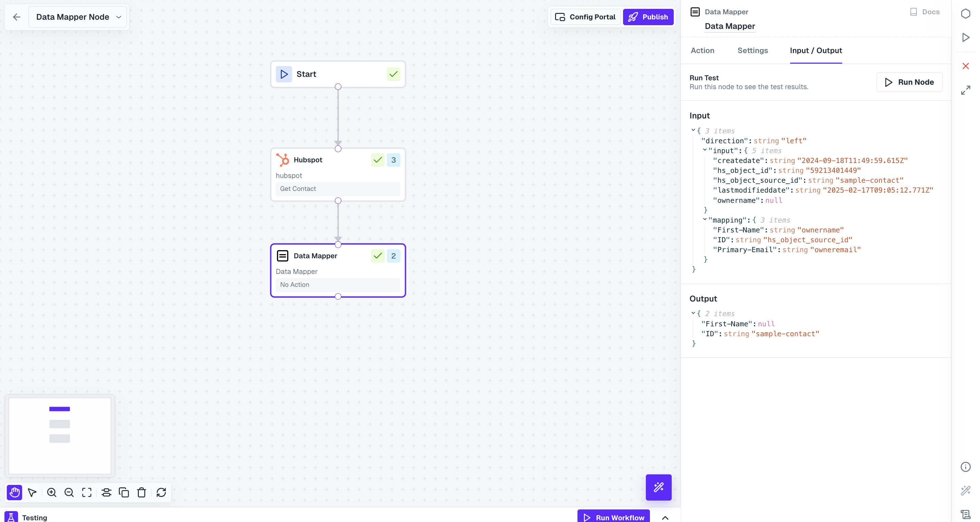980x522 pixels.
Task: Open the Action tab
Action: [x=702, y=50]
